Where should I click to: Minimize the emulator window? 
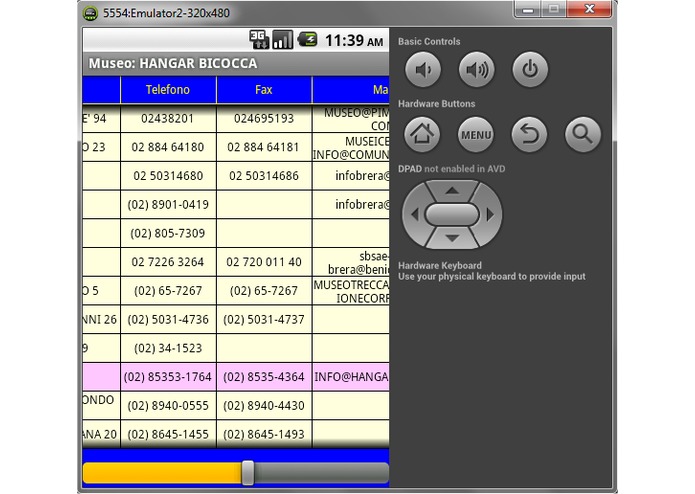528,9
